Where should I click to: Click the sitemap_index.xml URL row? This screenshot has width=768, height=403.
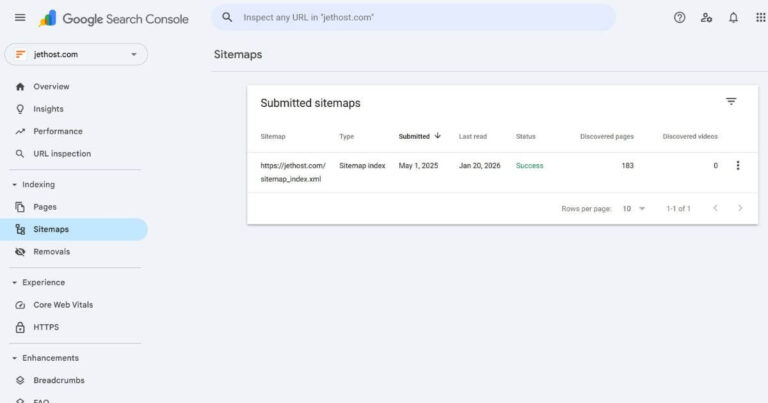[503, 172]
